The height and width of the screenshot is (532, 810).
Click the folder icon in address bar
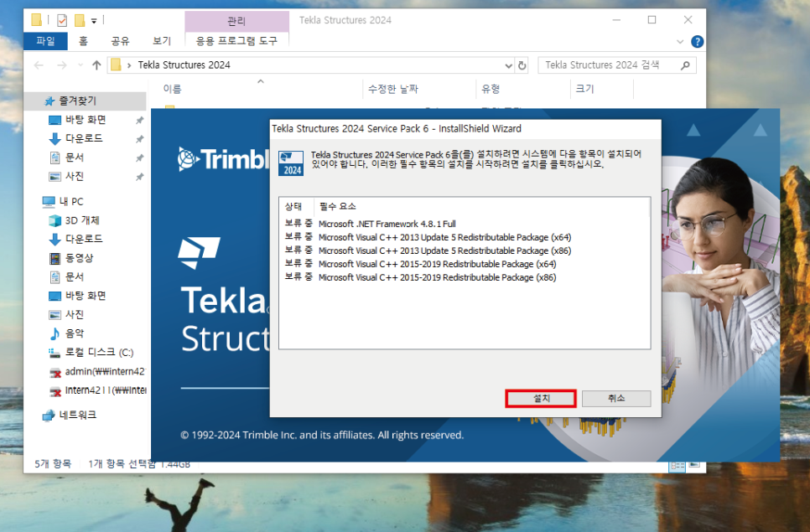point(117,65)
